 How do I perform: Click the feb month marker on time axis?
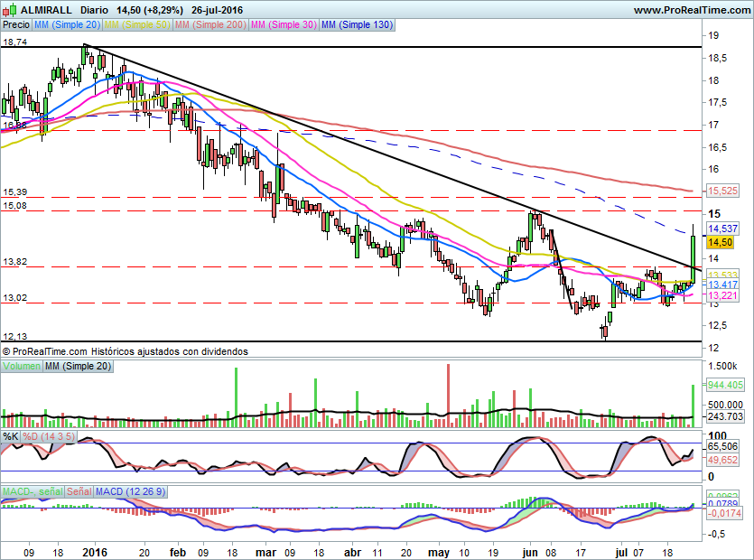coord(178,552)
